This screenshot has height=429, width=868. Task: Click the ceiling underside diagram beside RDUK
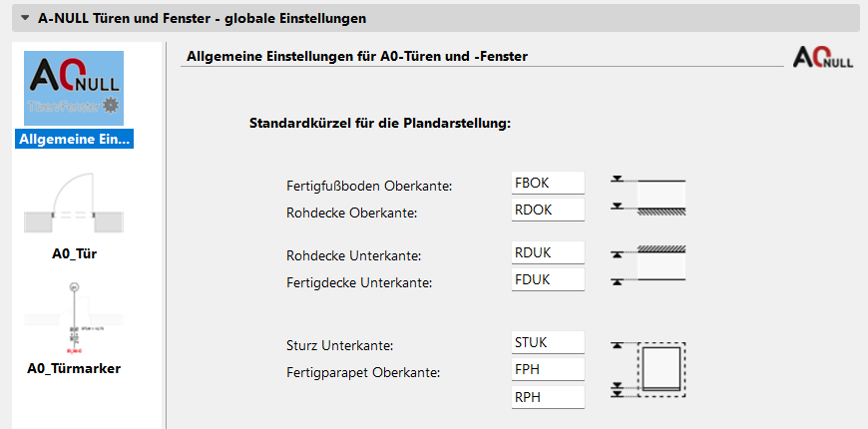[649, 264]
